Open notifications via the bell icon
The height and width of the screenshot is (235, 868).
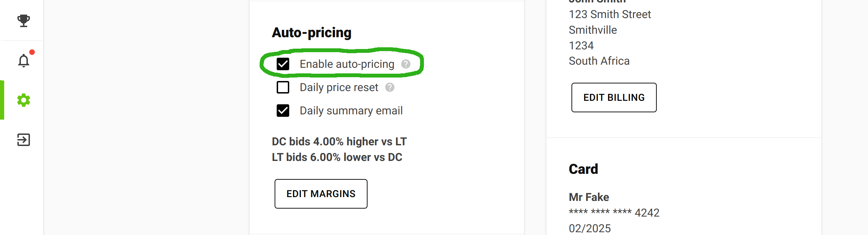coord(23,61)
